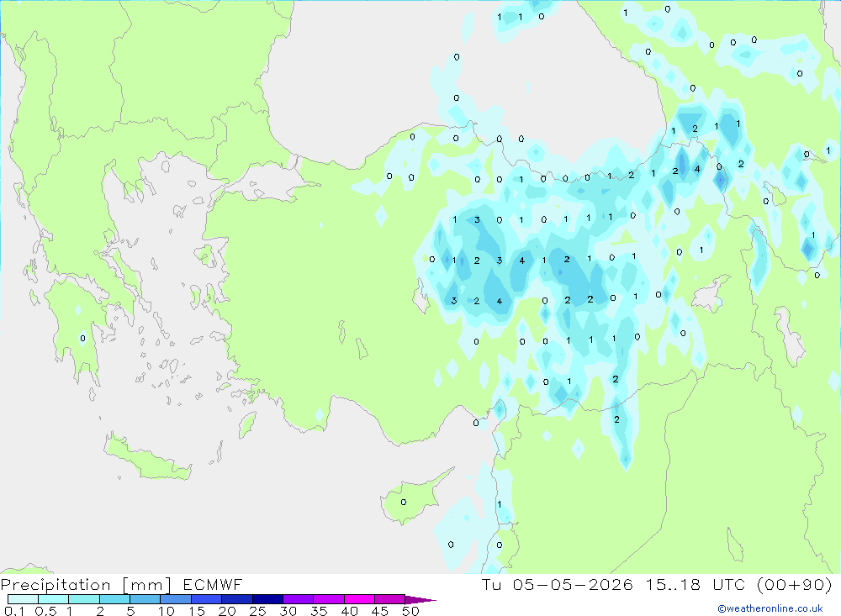Image resolution: width=841 pixels, height=616 pixels.
Task: Select the 40–45 mm magenta legend swatch
Action: pos(359,599)
